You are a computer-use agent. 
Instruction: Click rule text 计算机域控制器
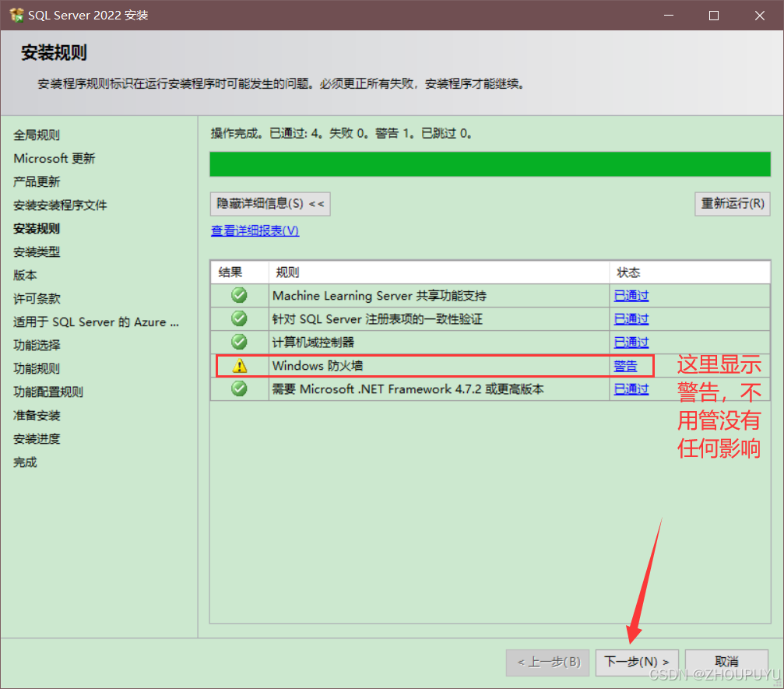coord(313,343)
